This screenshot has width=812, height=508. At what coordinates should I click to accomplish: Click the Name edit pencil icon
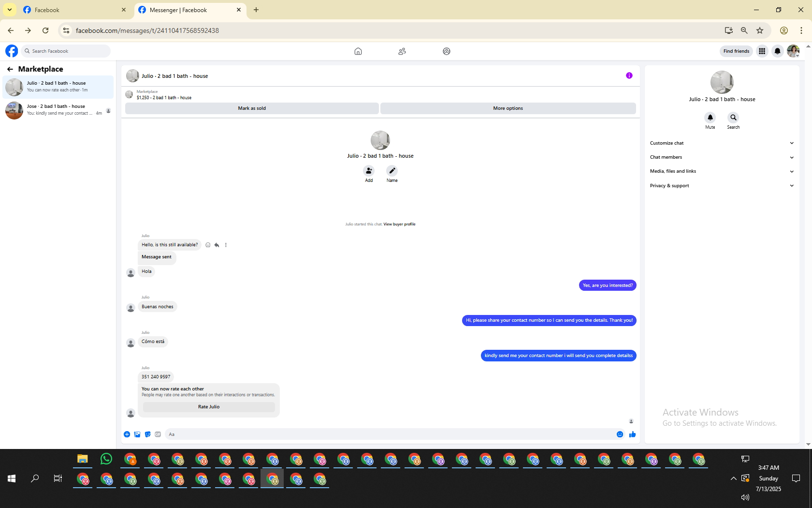(392, 171)
